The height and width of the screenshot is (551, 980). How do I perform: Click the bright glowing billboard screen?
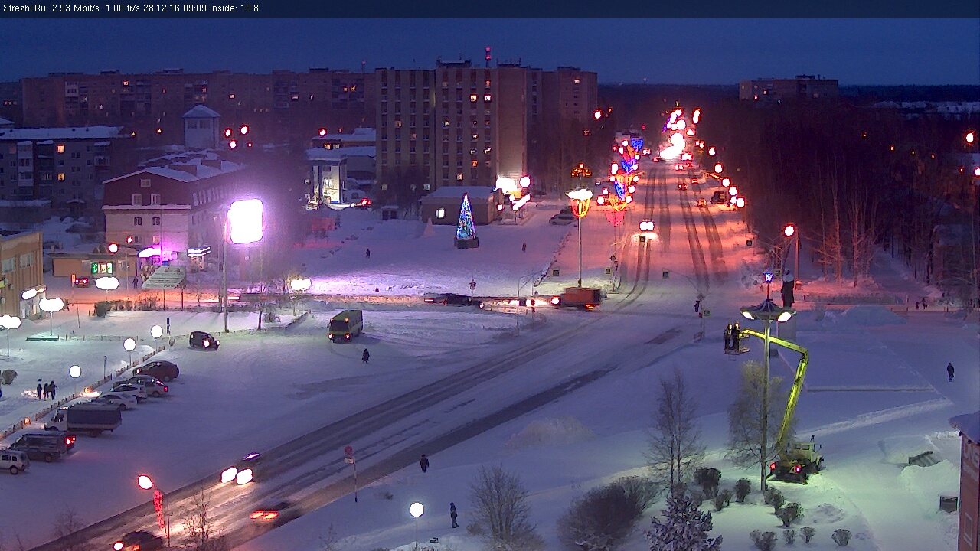[x=245, y=221]
